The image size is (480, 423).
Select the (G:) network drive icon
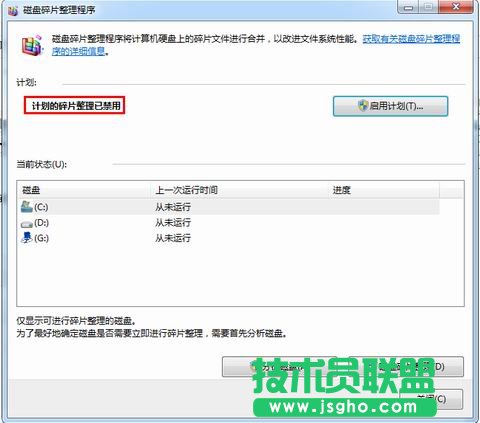click(x=27, y=238)
